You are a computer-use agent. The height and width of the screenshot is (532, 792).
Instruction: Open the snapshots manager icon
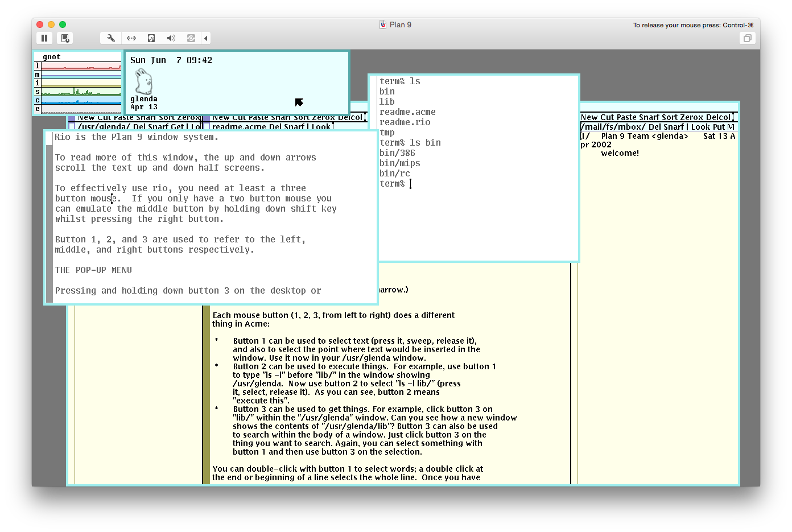pyautogui.click(x=65, y=38)
